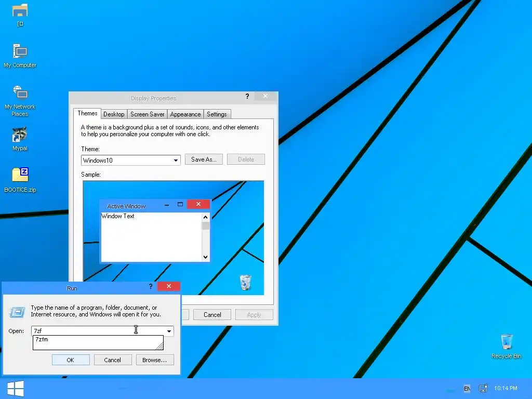Click the Run dialog help question mark
This screenshot has height=399, width=532.
coord(151,286)
